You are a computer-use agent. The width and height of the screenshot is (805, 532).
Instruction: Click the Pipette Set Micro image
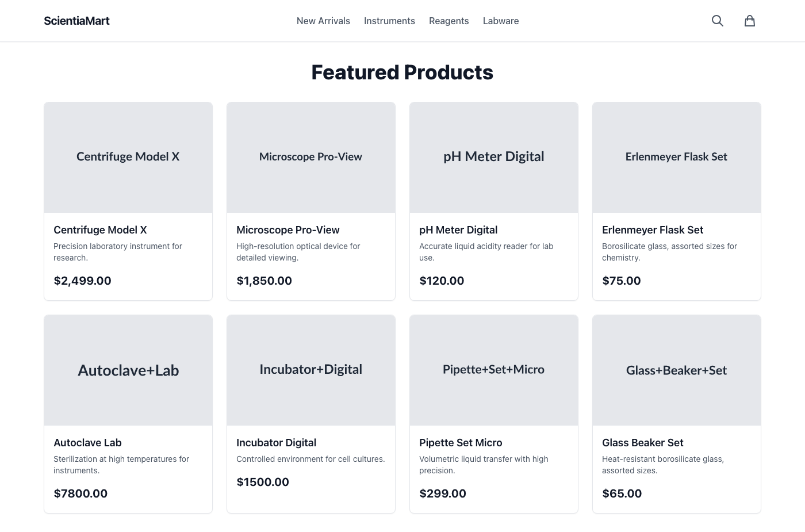[x=493, y=370]
